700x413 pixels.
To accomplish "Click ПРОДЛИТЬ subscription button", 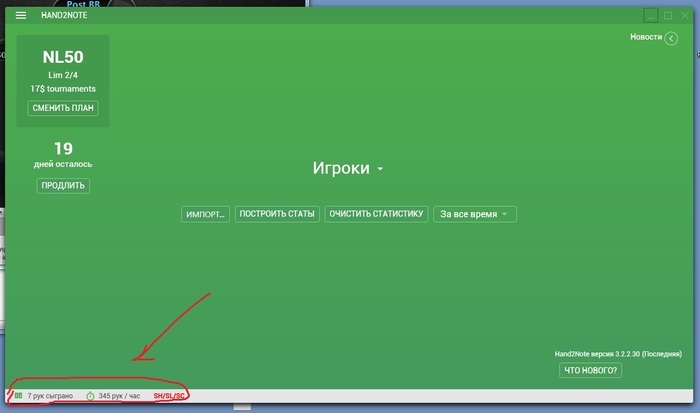I will [x=63, y=186].
